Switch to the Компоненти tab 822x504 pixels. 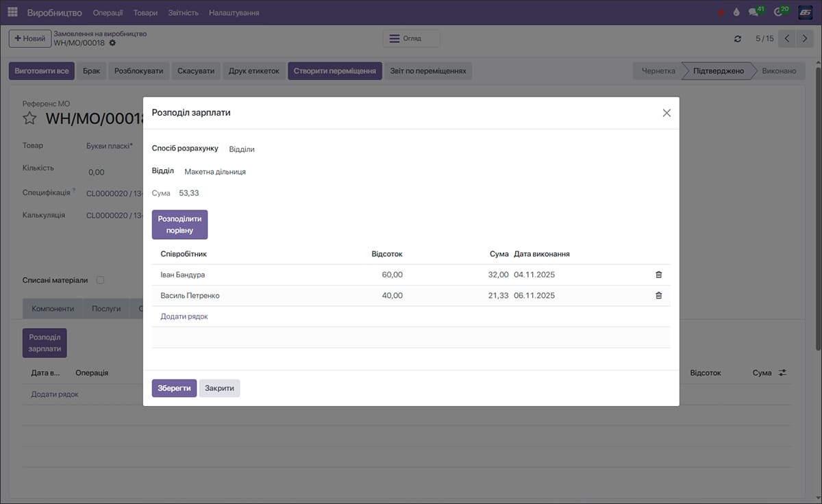53,309
